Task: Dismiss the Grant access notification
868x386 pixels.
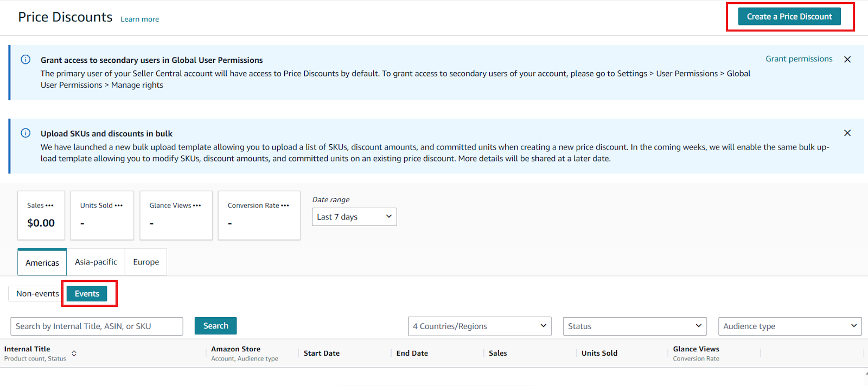Action: coord(847,59)
